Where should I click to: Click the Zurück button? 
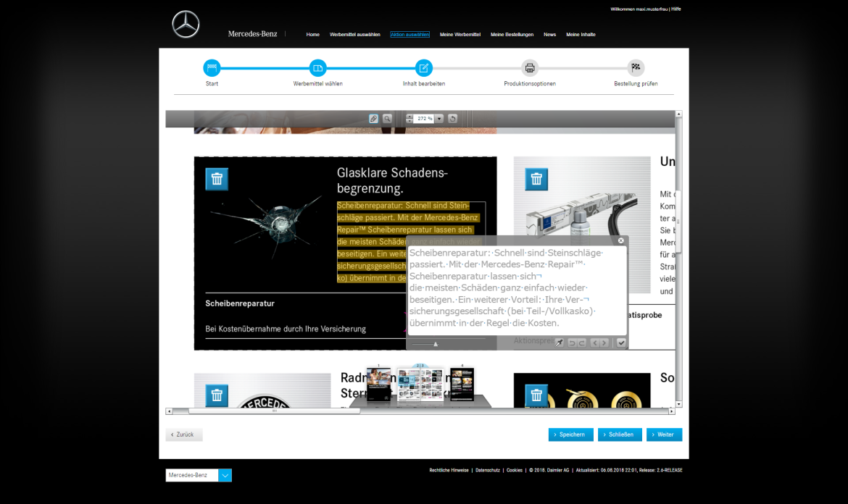184,434
